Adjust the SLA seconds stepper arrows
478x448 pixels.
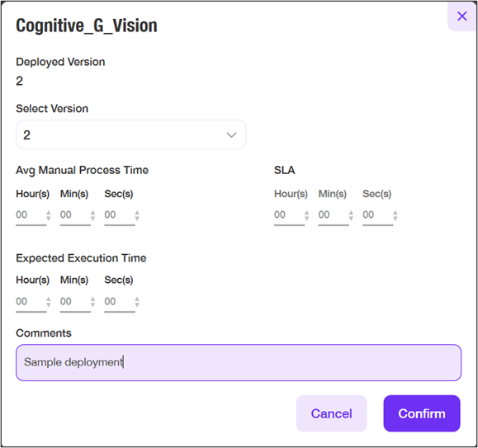395,215
